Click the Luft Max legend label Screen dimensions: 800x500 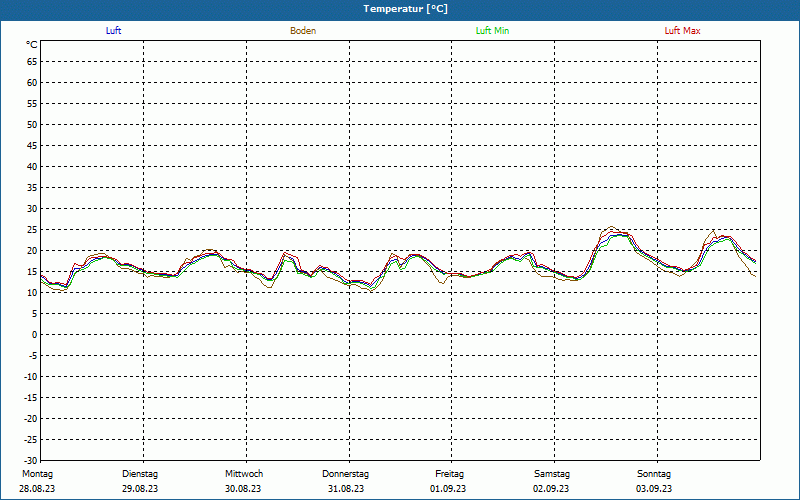[682, 31]
